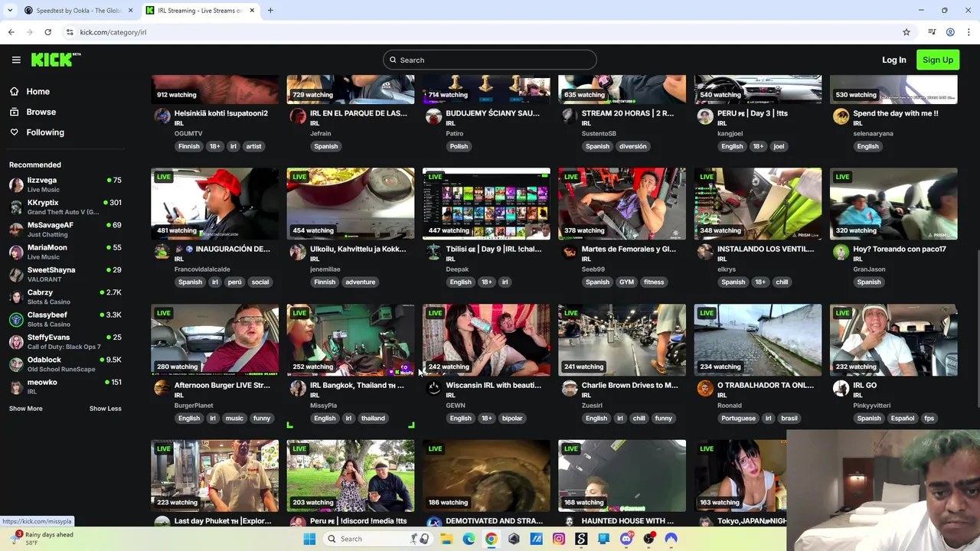Open recommended channel SweetShayna

coord(65,274)
